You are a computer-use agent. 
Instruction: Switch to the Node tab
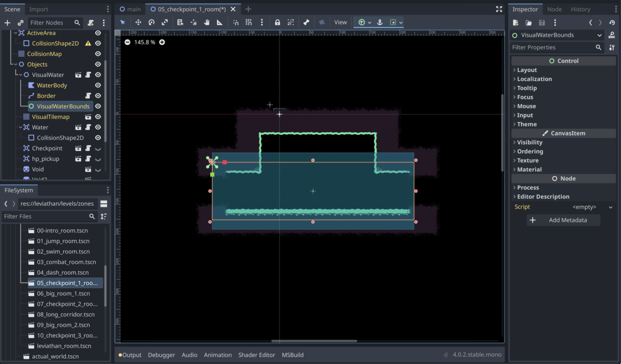(x=554, y=9)
